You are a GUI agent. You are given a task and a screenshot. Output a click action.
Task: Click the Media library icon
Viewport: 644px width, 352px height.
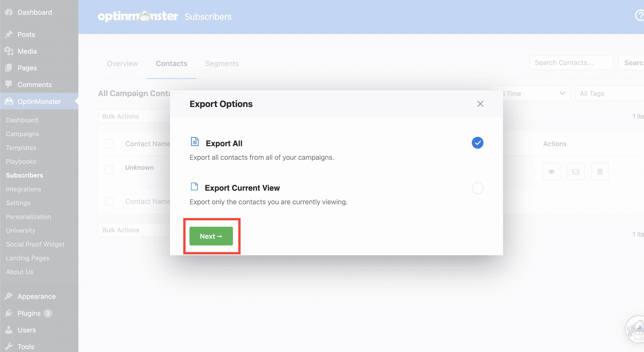(x=9, y=51)
